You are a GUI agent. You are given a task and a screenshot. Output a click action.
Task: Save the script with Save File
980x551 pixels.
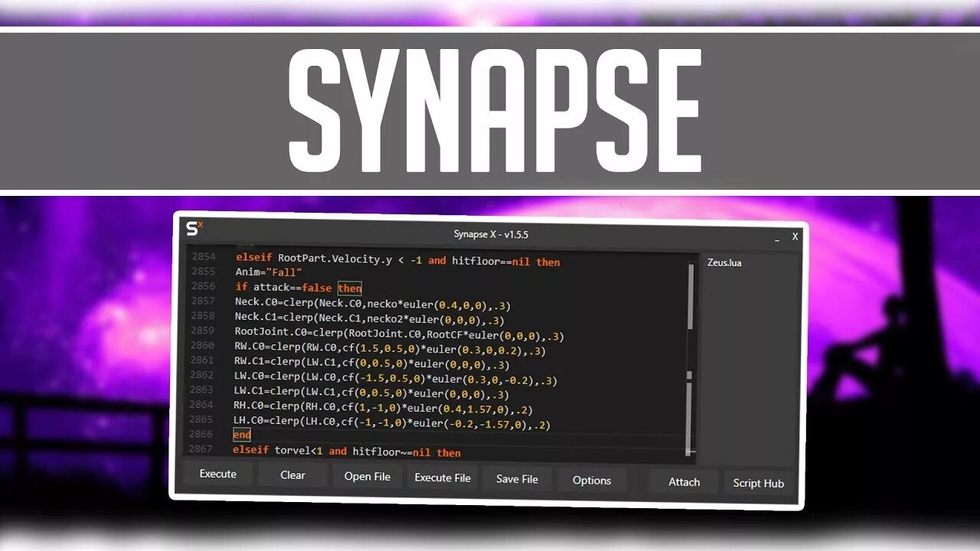click(518, 479)
